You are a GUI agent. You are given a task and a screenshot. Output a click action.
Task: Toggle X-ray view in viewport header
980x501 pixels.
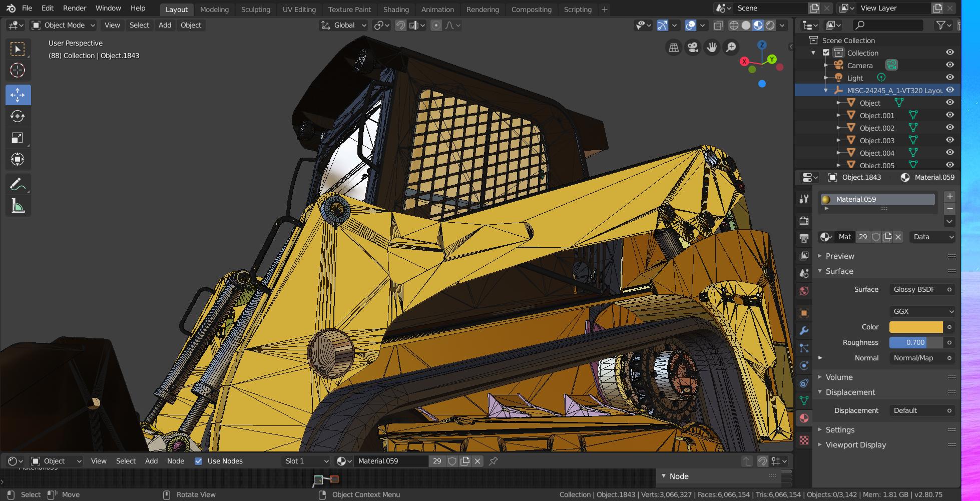718,25
